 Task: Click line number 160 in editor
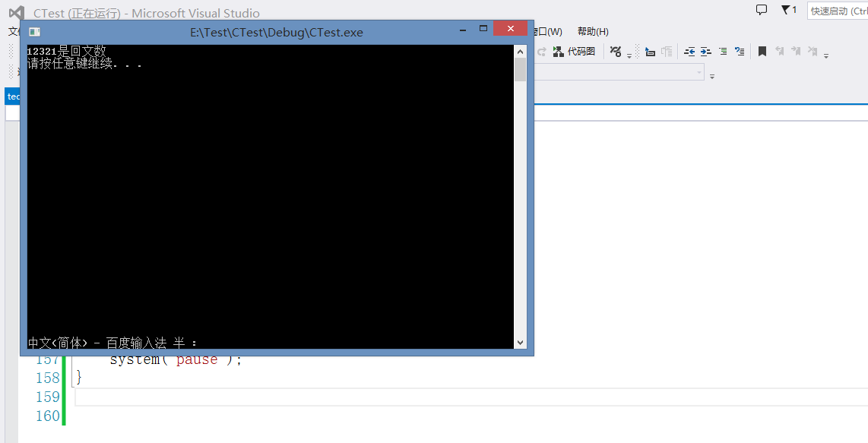click(x=48, y=416)
